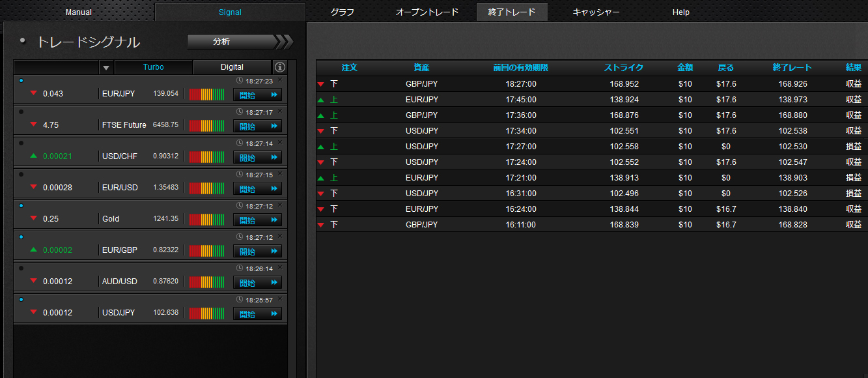This screenshot has height=378, width=868.
Task: Open the オープントレード tab
Action: click(427, 12)
